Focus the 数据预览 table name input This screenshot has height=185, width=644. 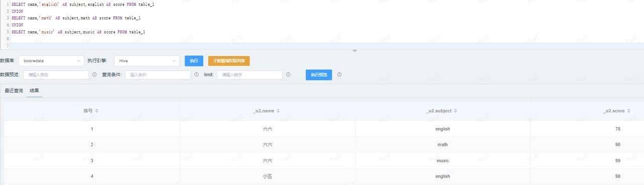tap(56, 75)
